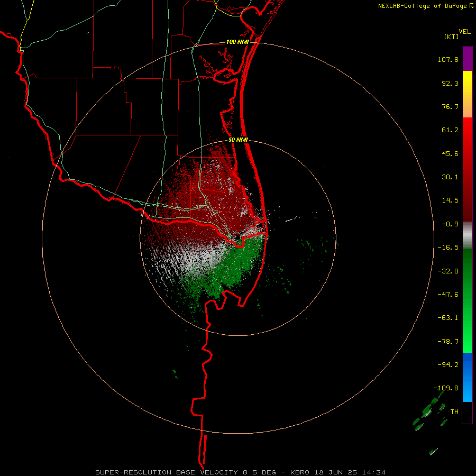This screenshot has height=476, width=476.
Task: Select the 61.2 value on velocity scale
Action: pyautogui.click(x=450, y=130)
